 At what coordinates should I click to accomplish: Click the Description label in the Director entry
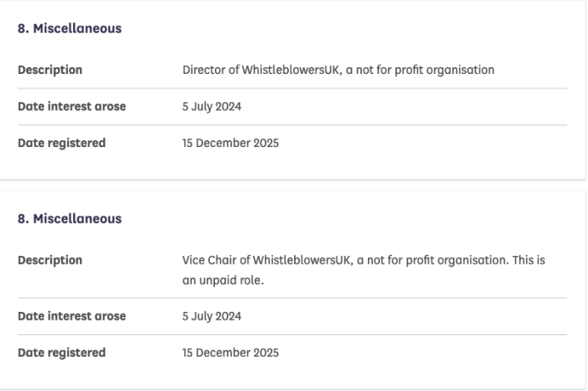[51, 70]
